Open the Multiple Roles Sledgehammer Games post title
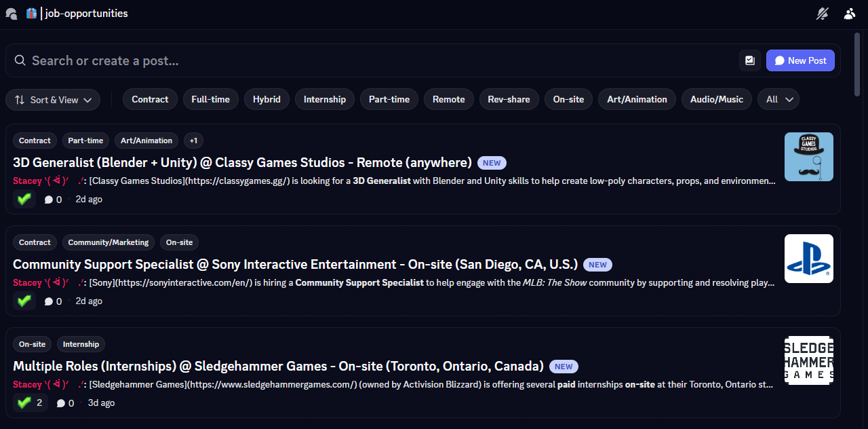Image resolution: width=868 pixels, height=429 pixels. (x=278, y=366)
